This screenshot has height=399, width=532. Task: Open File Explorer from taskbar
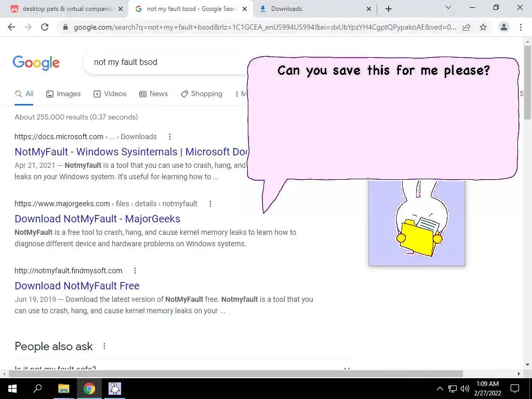tap(63, 389)
